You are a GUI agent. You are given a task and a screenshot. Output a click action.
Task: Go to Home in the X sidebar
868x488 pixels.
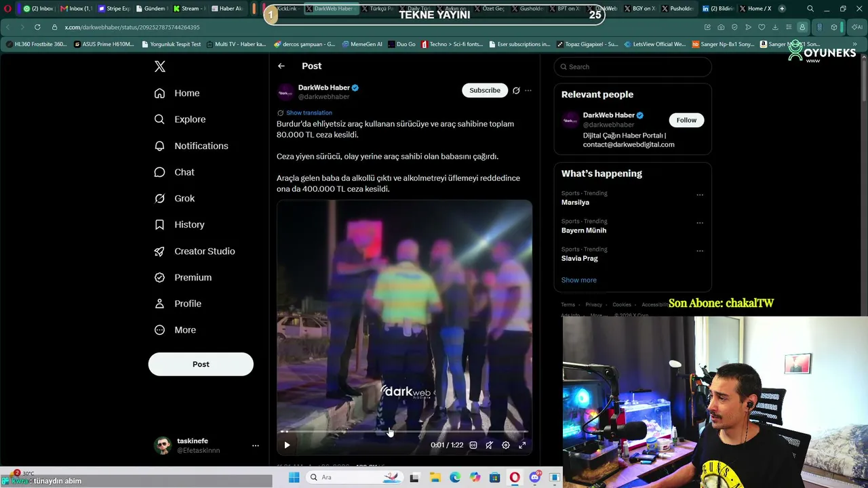point(177,93)
